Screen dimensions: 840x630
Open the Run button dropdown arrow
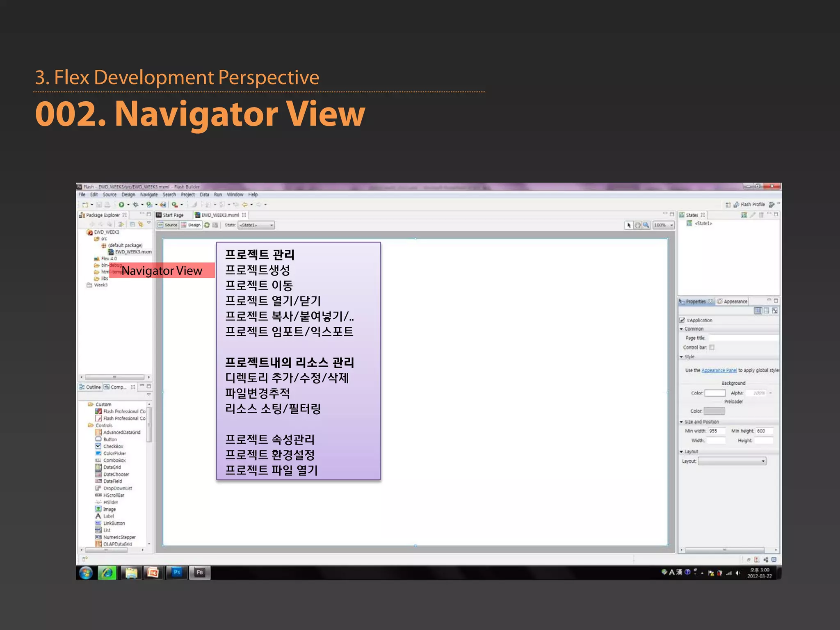click(128, 205)
